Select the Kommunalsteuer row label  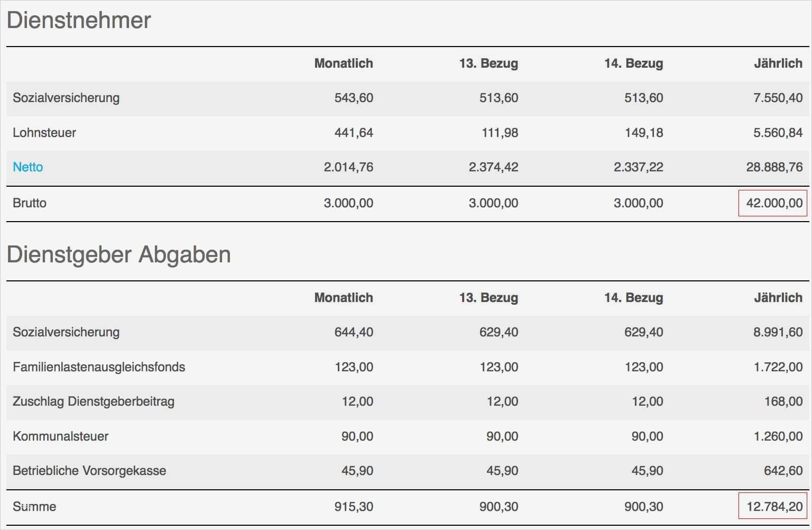pos(61,436)
